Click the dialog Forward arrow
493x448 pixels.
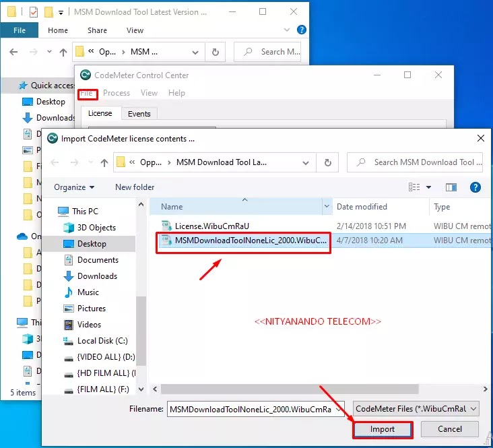tap(75, 162)
